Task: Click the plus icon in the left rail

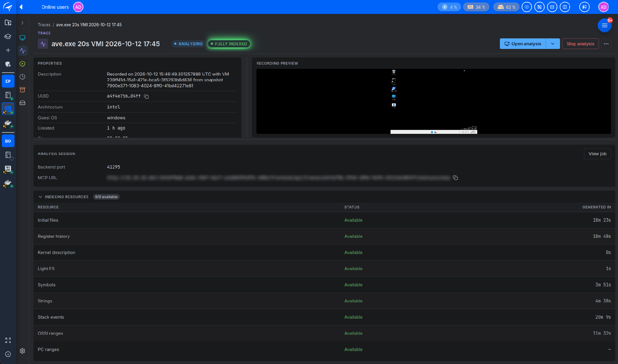Action: tap(8, 50)
